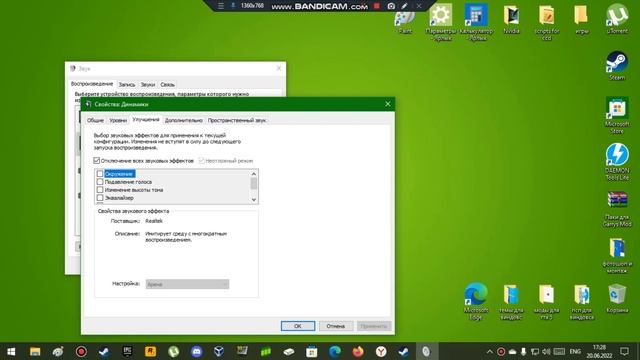Screen dimensions: 640x360
Task: Close the speaker properties dialog
Action: [388, 104]
